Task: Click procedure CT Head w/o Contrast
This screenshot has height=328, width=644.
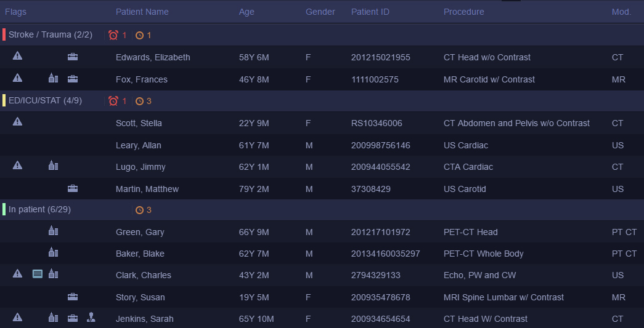Action: (x=487, y=57)
